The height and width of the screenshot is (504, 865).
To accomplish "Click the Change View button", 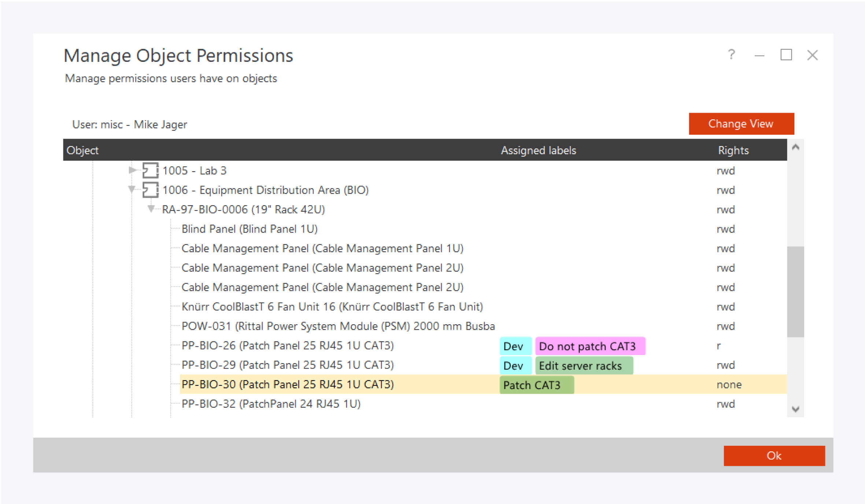I will tap(741, 124).
